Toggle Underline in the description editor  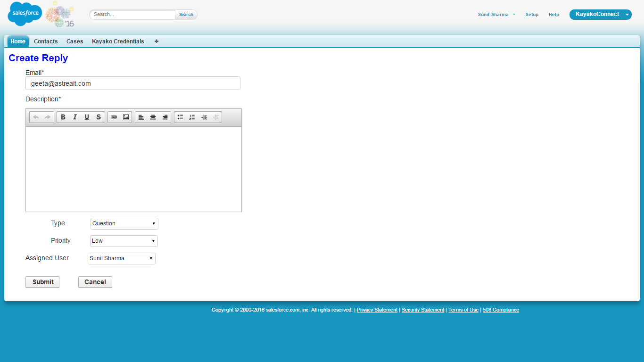point(87,117)
